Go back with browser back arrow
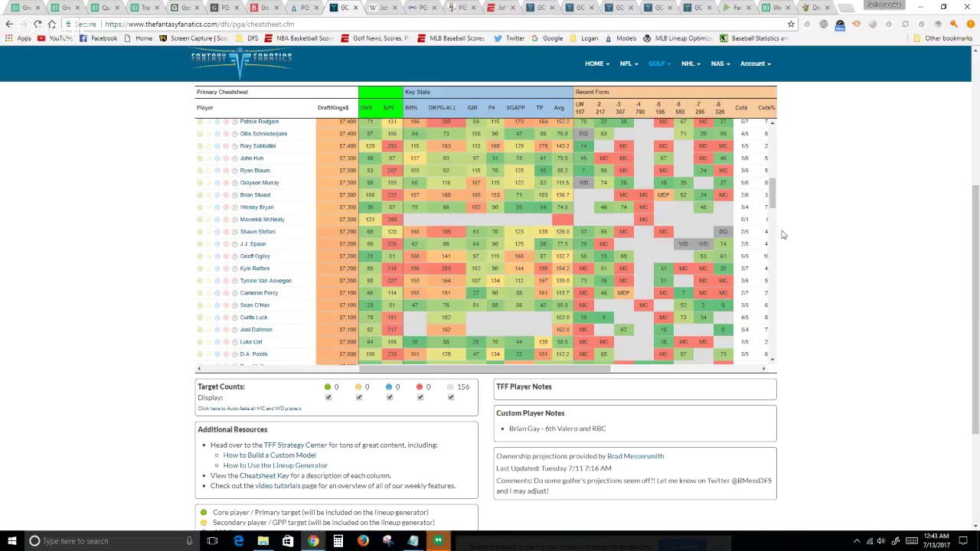Image resolution: width=980 pixels, height=551 pixels. click(x=9, y=24)
